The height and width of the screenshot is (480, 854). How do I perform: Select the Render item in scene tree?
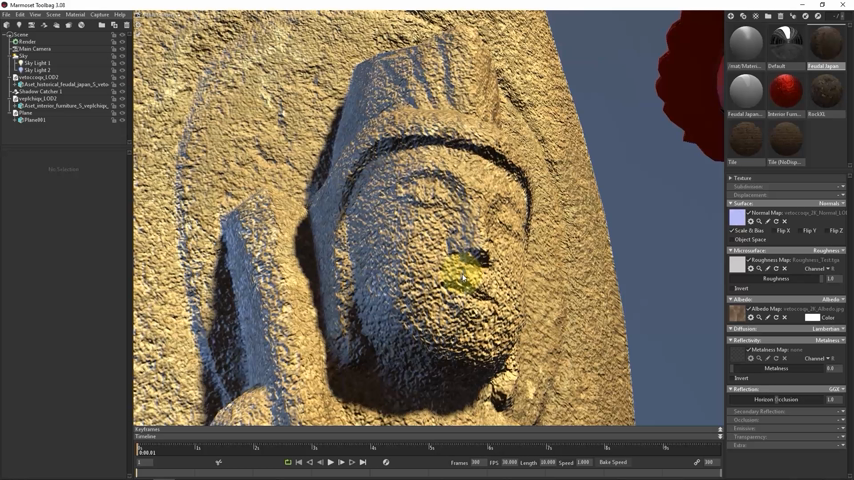[27, 42]
